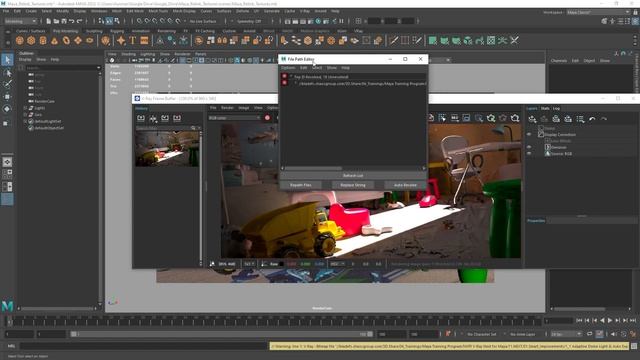
Task: Click the Range Slider bar below timeline
Action: tap(222, 334)
